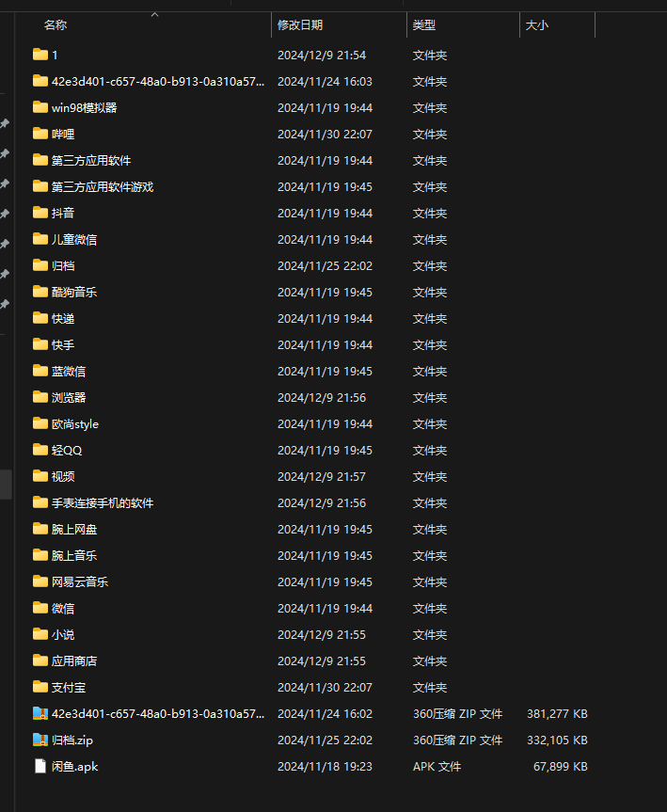Image resolution: width=667 pixels, height=812 pixels.
Task: Click the 网易云音乐 folder icon
Action: click(40, 581)
